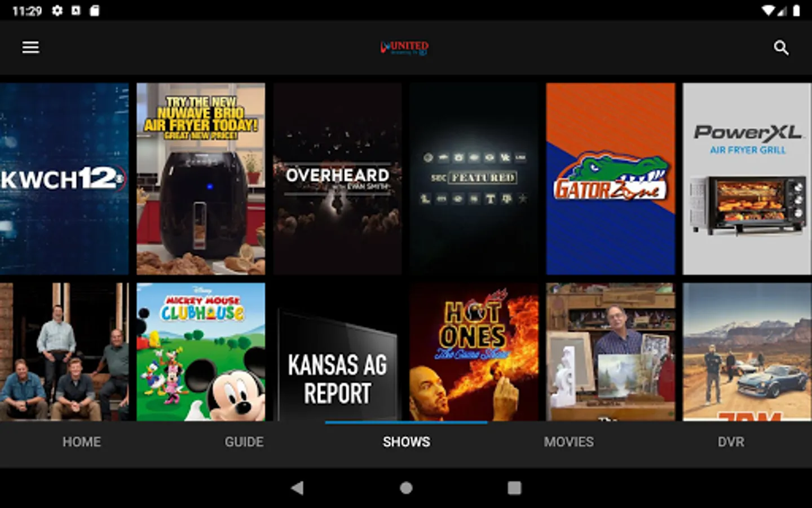Tap the Wi-Fi signal status icon
Screen dimensions: 812x508
(x=767, y=11)
